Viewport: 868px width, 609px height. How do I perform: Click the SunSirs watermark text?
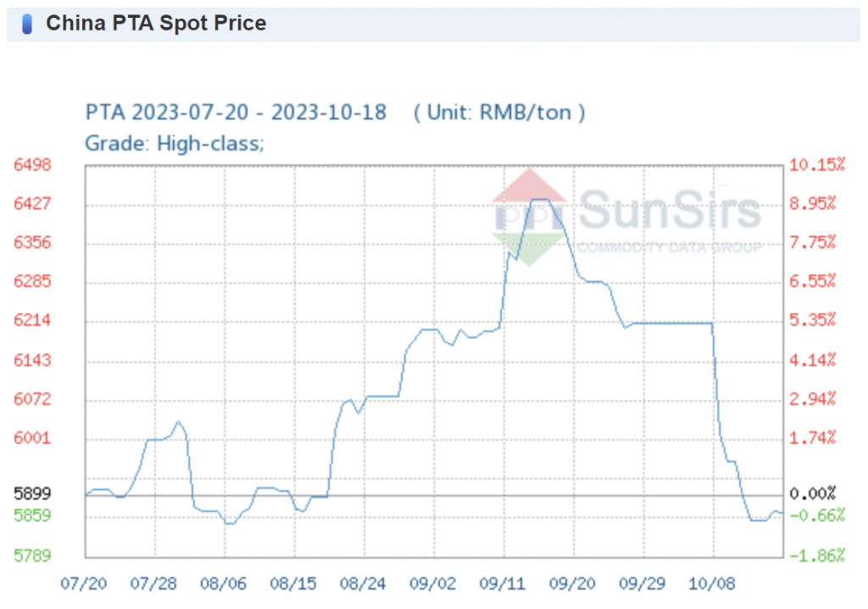tap(669, 210)
